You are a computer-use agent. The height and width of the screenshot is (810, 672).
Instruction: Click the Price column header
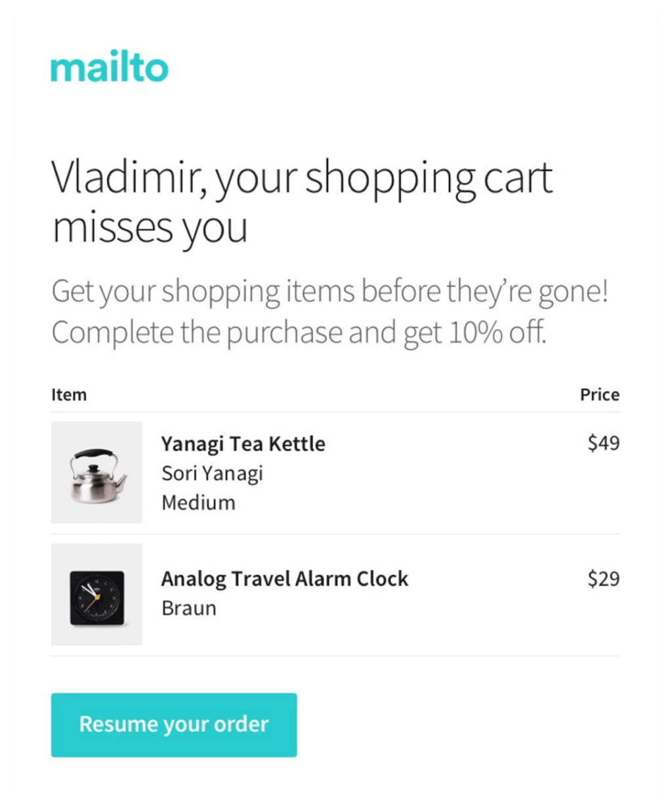[x=600, y=394]
